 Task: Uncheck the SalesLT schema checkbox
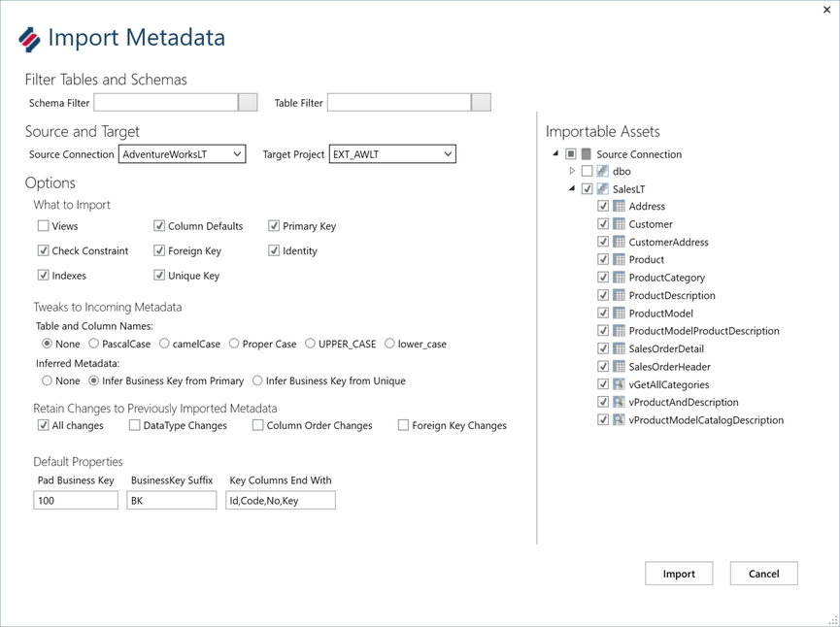[x=588, y=189]
